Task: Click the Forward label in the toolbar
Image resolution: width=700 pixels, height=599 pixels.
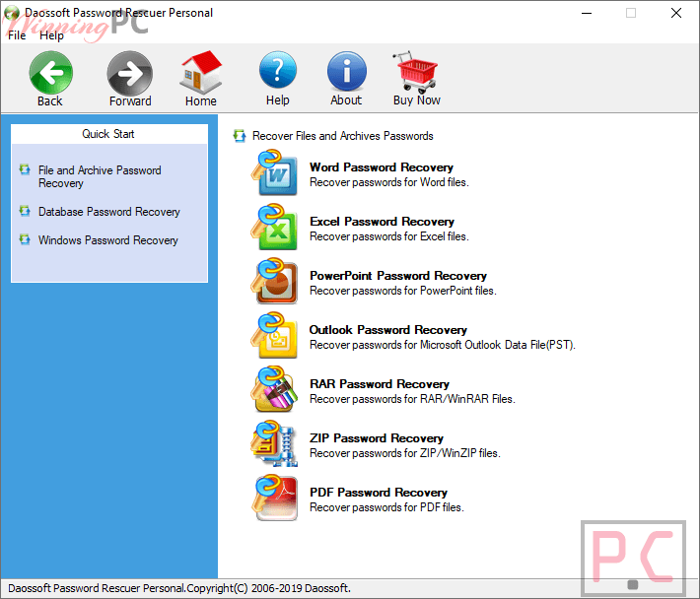Action: click(130, 101)
